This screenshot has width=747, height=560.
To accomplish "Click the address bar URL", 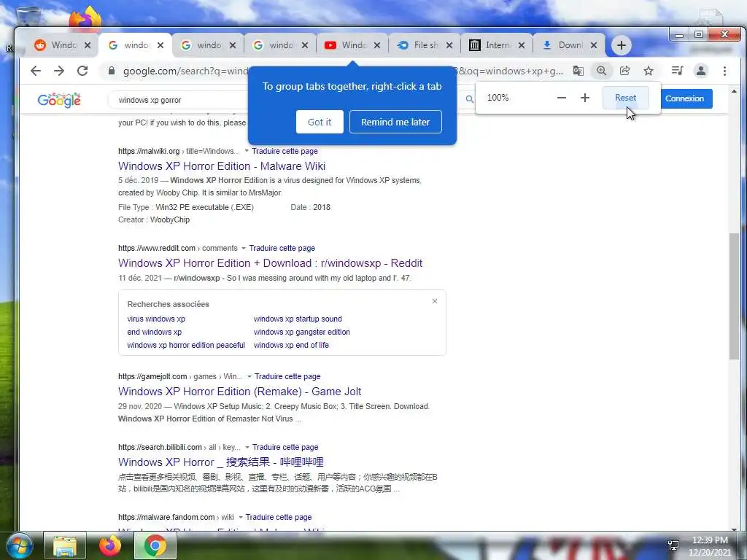I will coord(343,71).
